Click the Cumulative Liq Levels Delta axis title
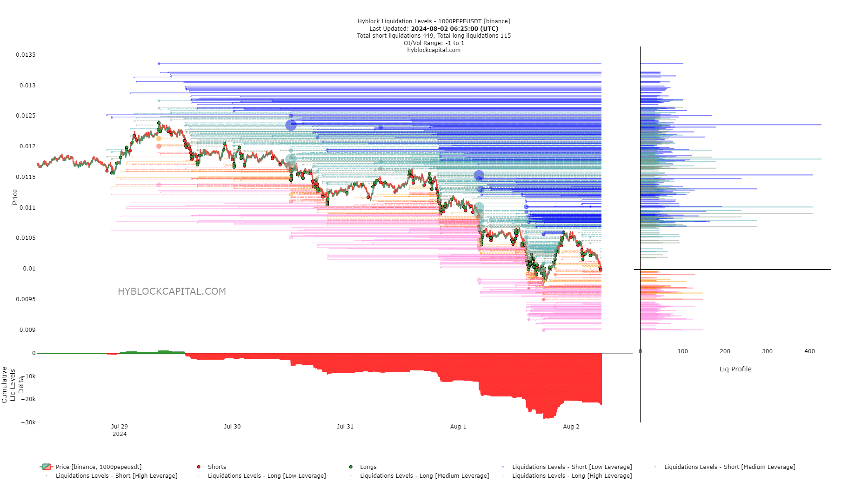The image size is (868, 488). (x=13, y=385)
